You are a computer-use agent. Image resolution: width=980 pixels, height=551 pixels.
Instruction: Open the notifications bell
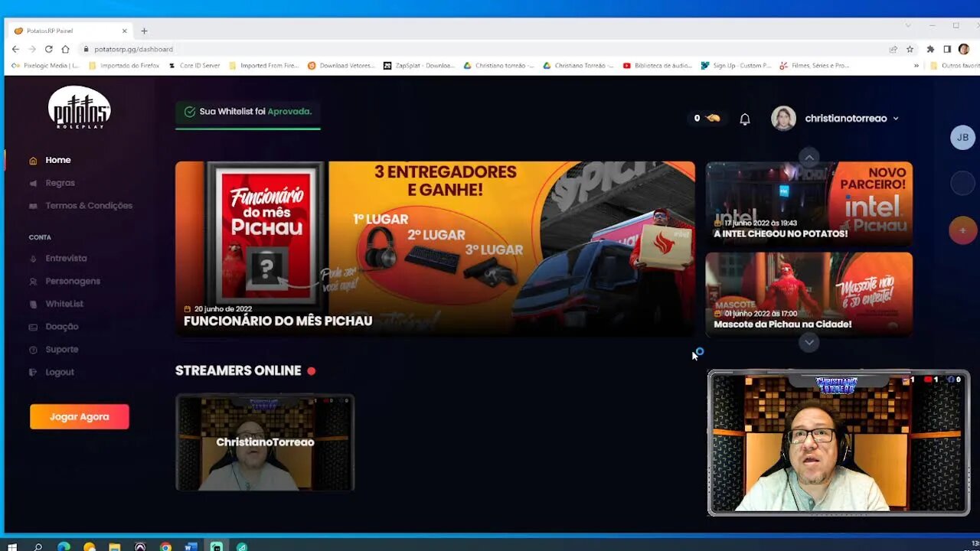pyautogui.click(x=744, y=119)
